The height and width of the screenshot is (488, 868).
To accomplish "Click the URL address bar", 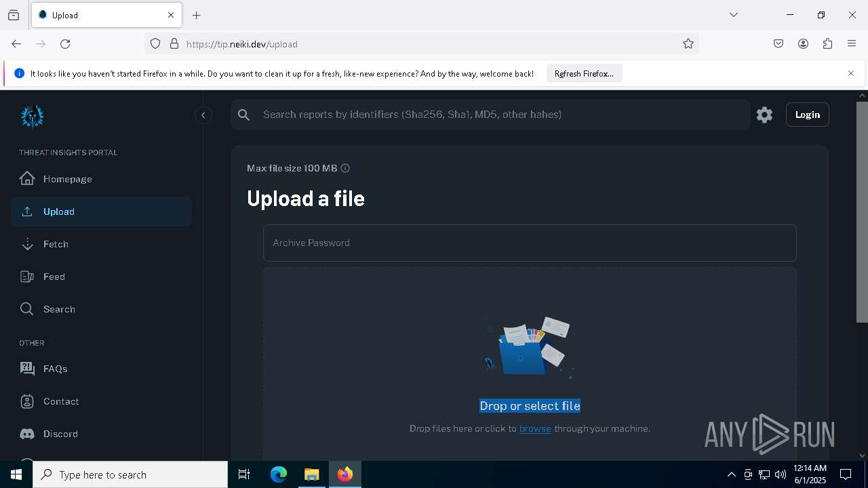I will point(420,43).
